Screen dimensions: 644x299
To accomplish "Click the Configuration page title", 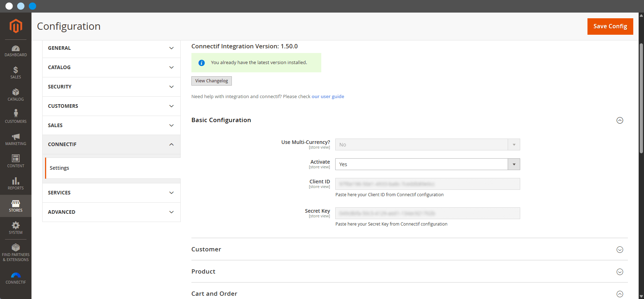I will (69, 26).
